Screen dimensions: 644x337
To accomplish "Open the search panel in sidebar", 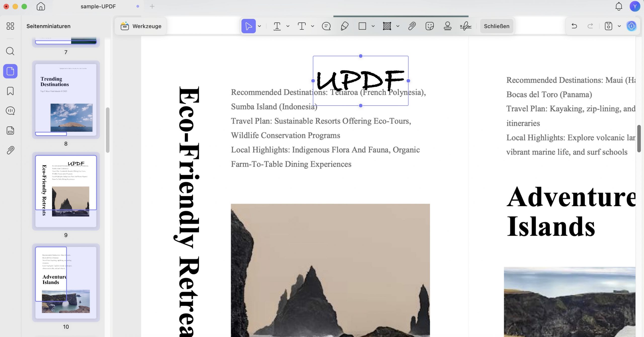I will tap(10, 51).
